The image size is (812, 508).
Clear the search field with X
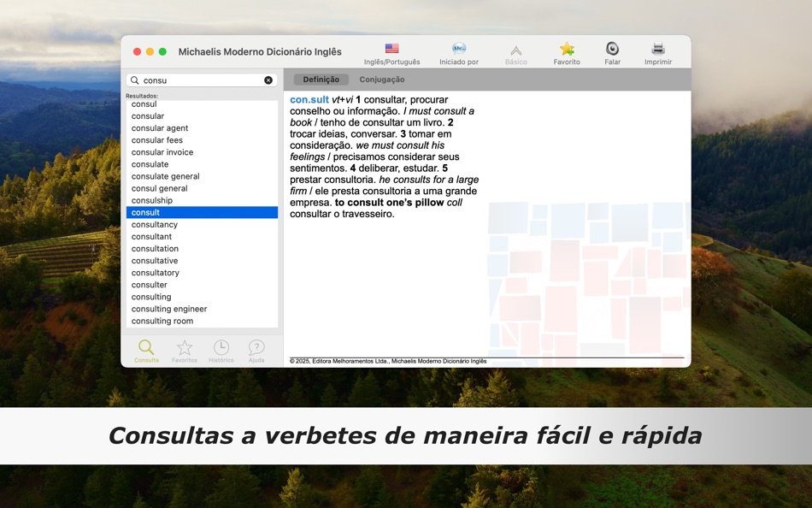pos(268,80)
